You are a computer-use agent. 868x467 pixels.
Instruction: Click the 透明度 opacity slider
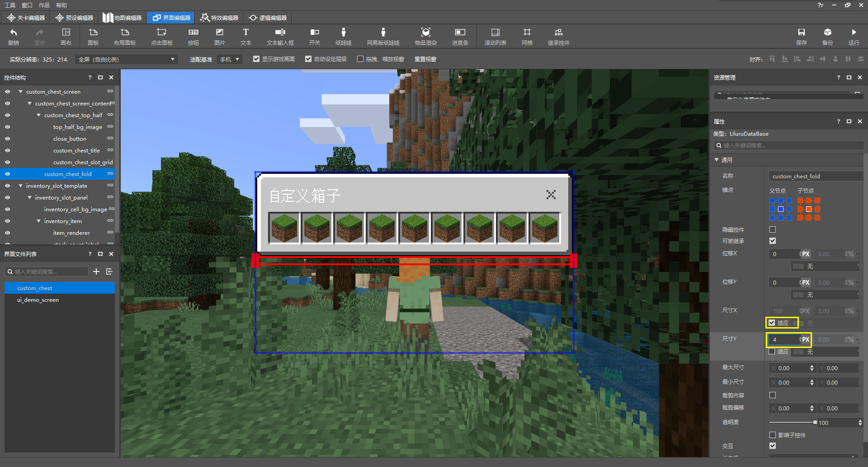pyautogui.click(x=792, y=422)
